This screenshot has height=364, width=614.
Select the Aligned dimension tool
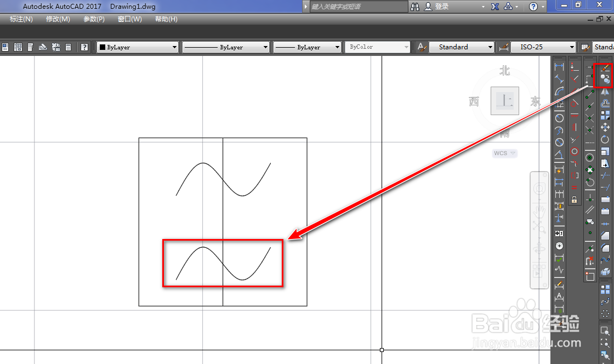tap(559, 79)
